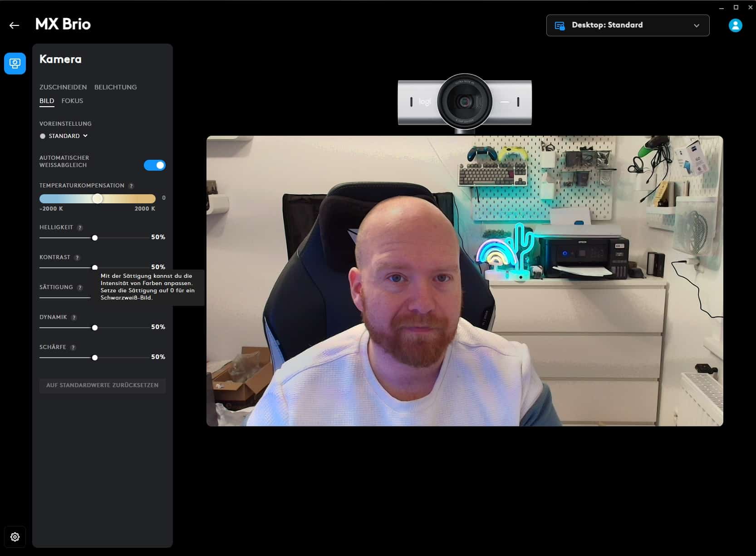Click the Helligkeit slider handle
Screen dimensions: 756x556
(x=95, y=238)
